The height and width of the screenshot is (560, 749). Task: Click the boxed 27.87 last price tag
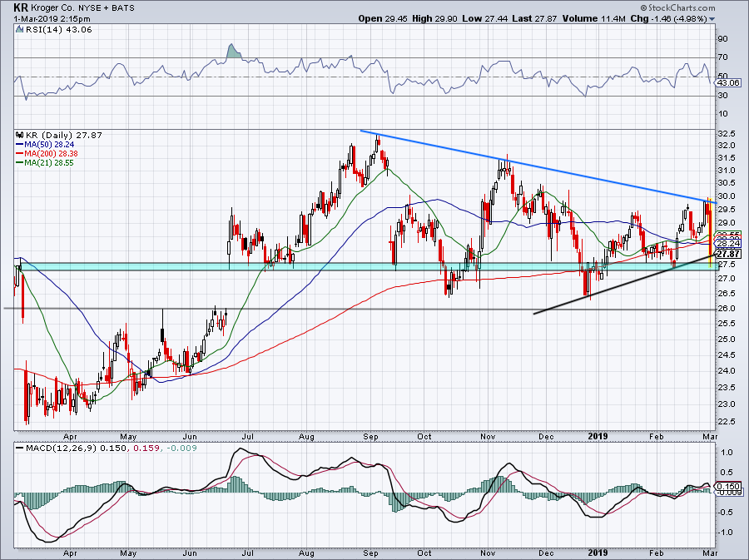[728, 255]
